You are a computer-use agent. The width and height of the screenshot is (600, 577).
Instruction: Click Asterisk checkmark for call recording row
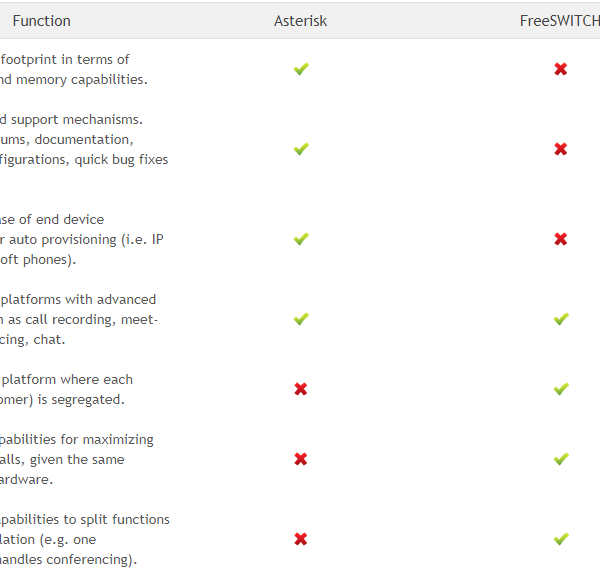301,319
